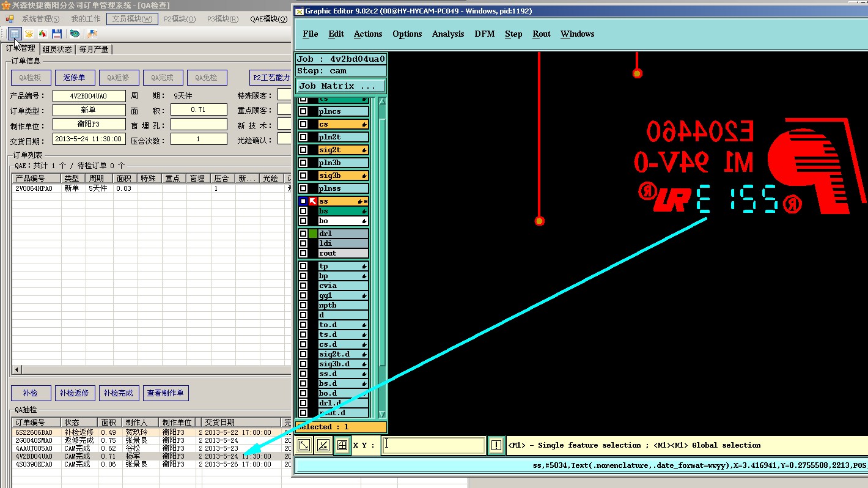Click the hand icon on the sig3b layer

pos(364,176)
